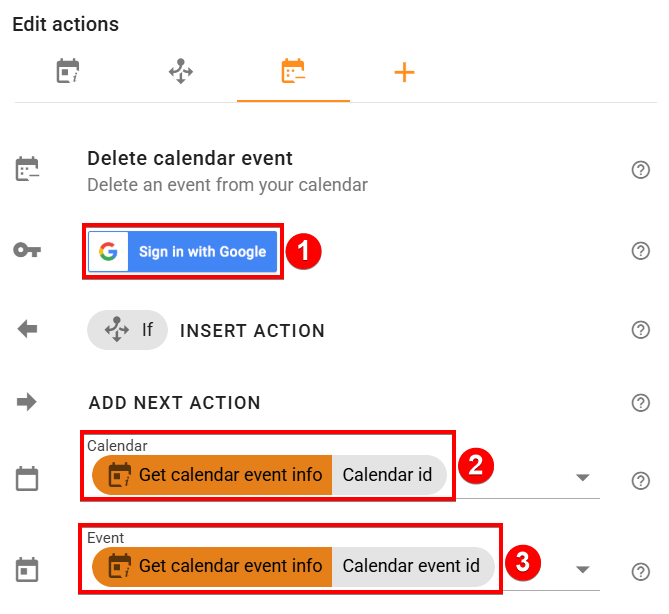The width and height of the screenshot is (669, 614).
Task: Open help for Insert Action row
Action: point(641,330)
